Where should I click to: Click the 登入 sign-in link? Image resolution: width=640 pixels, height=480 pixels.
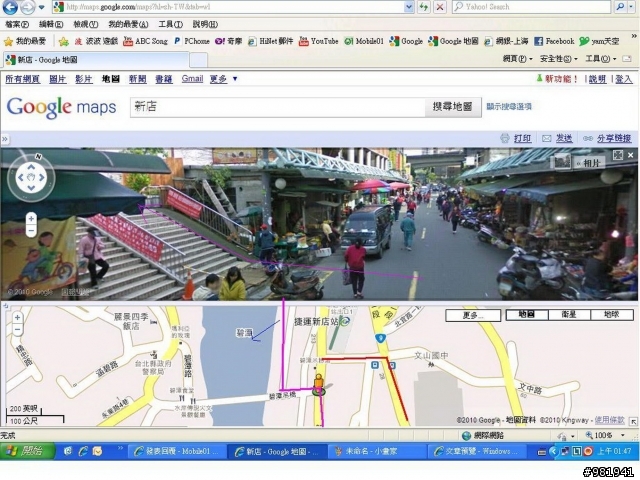coord(624,79)
